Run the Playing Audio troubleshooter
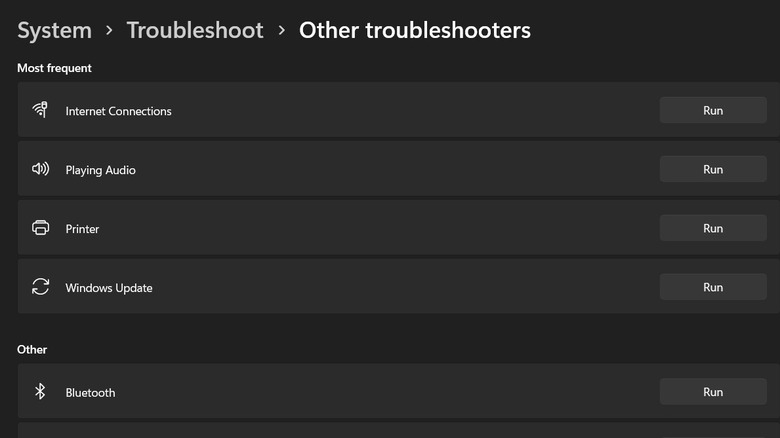The image size is (780, 438). 712,169
